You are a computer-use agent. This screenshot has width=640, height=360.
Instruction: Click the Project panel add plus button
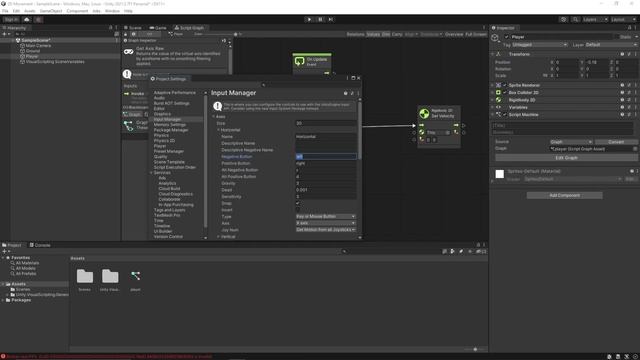pyautogui.click(x=4, y=251)
